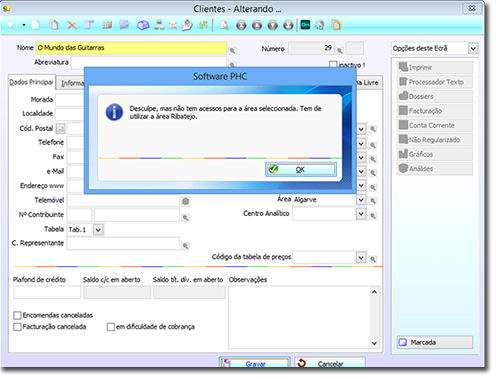496x379 pixels.
Task: Go to the last record with the navigation icon
Action: point(288,25)
